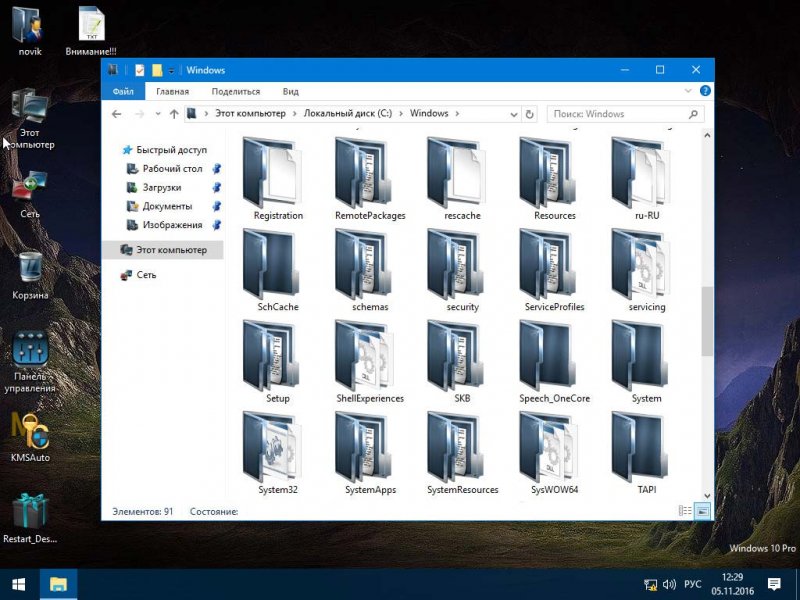Select the Панель управления desktop icon
800x600 pixels.
click(30, 362)
